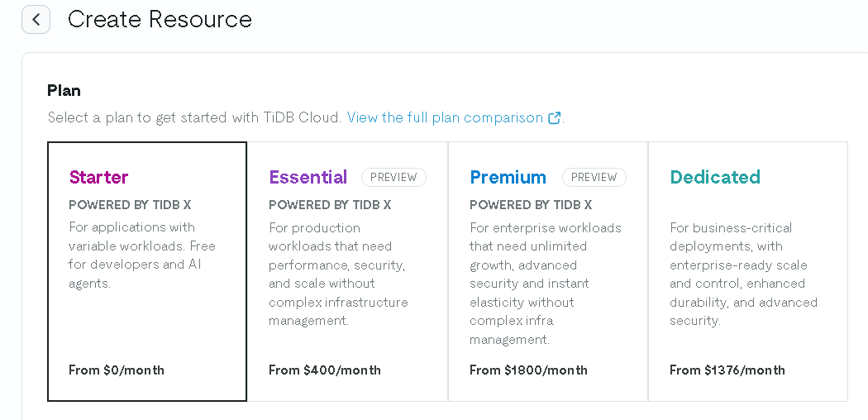This screenshot has width=868, height=420.
Task: Open the external link icon after plan comparison
Action: click(x=554, y=118)
